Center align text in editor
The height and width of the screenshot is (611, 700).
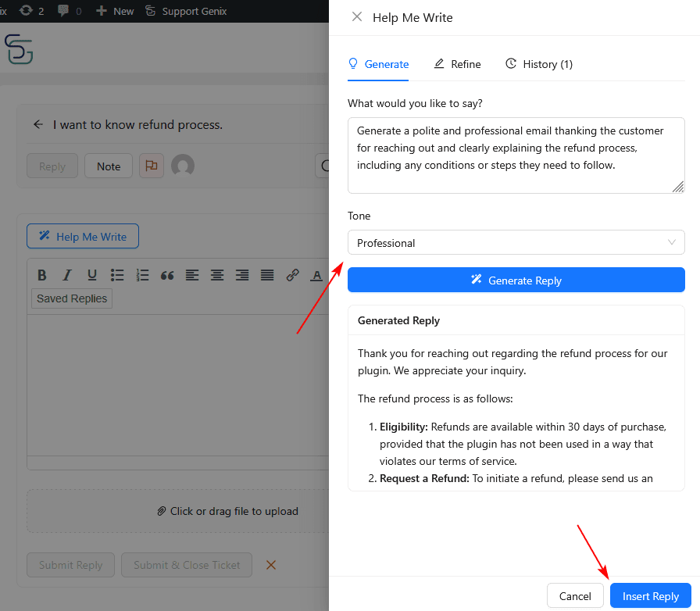(x=217, y=275)
